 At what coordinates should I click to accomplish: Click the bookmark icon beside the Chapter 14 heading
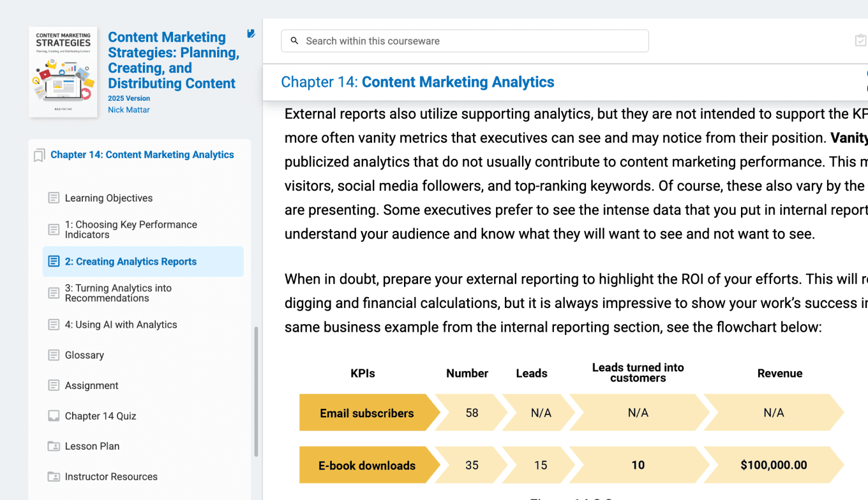pyautogui.click(x=39, y=156)
